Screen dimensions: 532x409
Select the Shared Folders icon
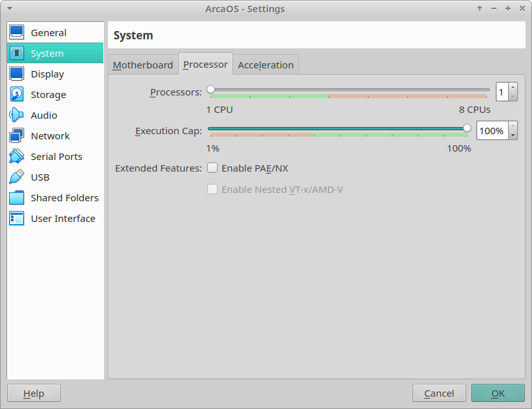pos(17,198)
